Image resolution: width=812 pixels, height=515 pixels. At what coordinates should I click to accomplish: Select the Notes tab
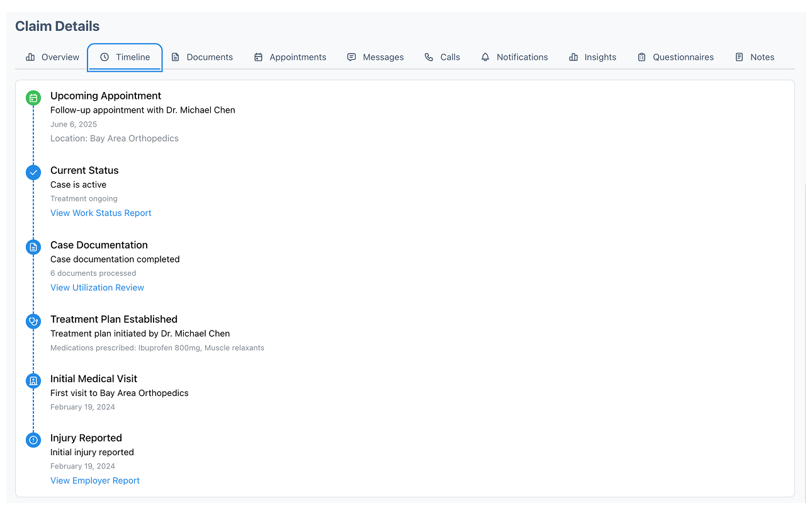coord(755,57)
